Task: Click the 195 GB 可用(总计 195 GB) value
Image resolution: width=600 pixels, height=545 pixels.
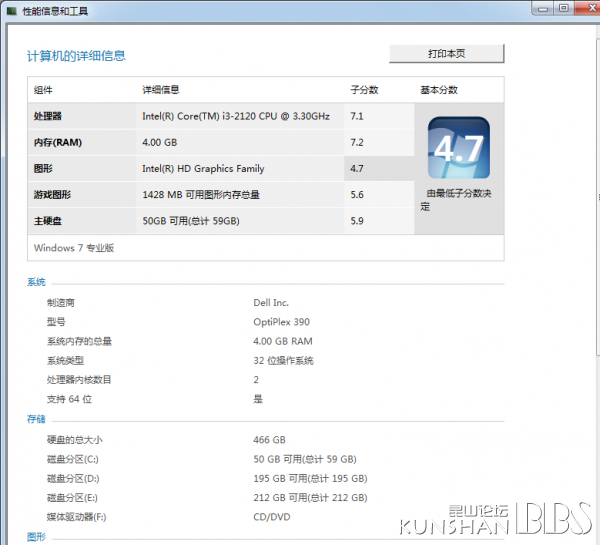Action: pos(310,478)
